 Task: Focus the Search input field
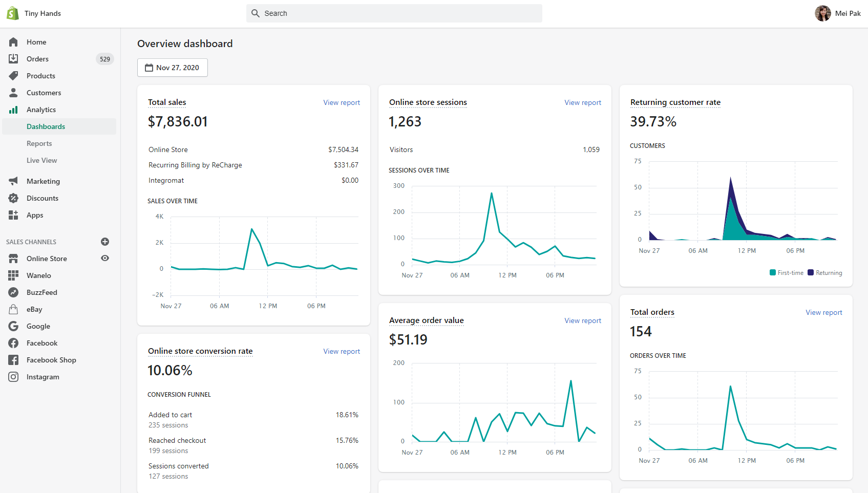[394, 13]
